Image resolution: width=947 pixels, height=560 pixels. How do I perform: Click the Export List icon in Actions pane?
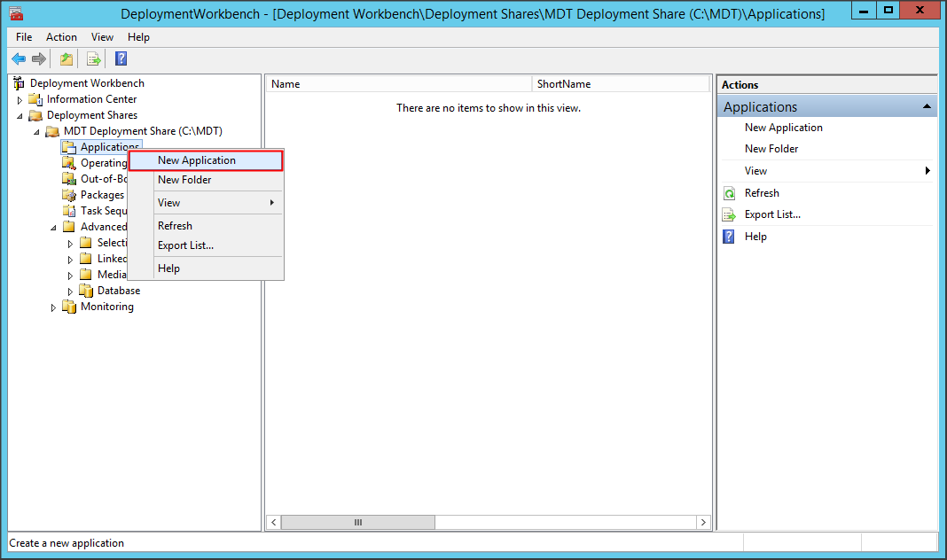coord(729,214)
